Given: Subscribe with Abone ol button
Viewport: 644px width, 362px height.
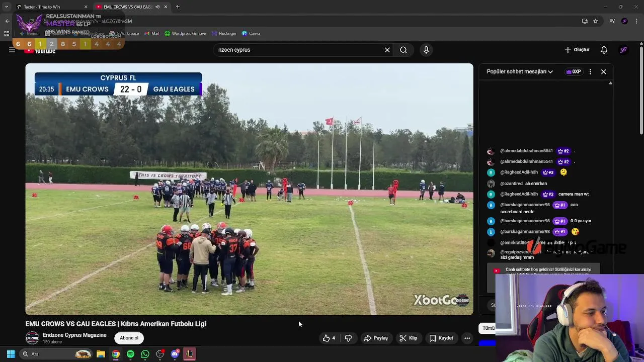Looking at the screenshot, I should click(x=129, y=338).
